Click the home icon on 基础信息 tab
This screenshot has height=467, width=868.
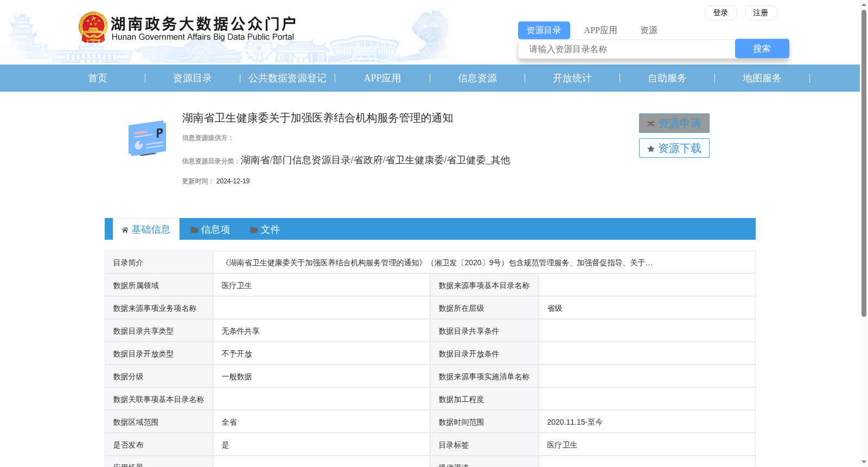point(125,230)
